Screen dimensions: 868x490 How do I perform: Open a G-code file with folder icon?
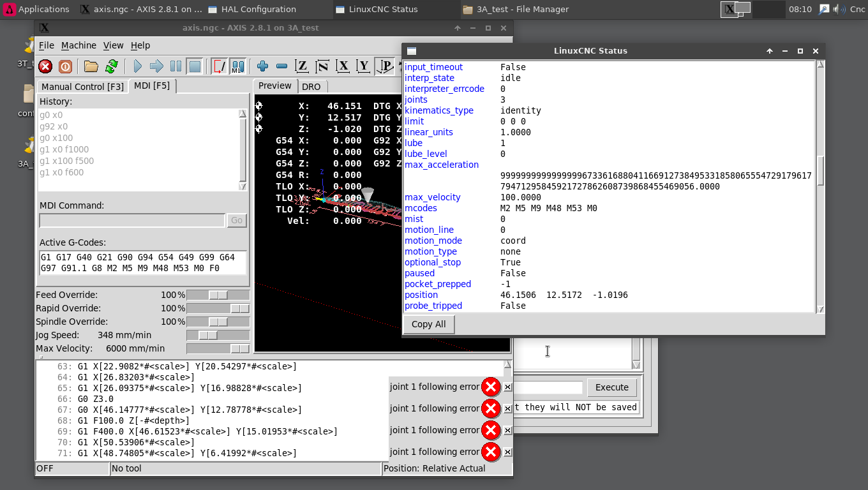tap(91, 66)
